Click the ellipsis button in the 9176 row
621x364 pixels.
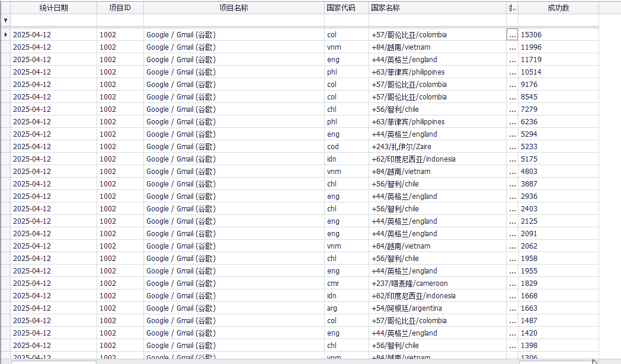[512, 84]
